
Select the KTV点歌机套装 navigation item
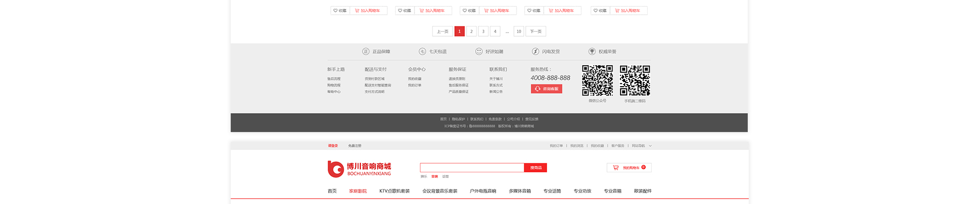point(395,191)
